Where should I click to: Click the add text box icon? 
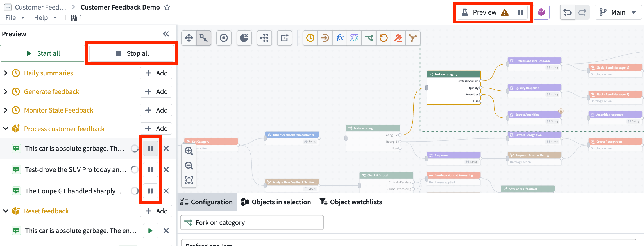tap(284, 38)
